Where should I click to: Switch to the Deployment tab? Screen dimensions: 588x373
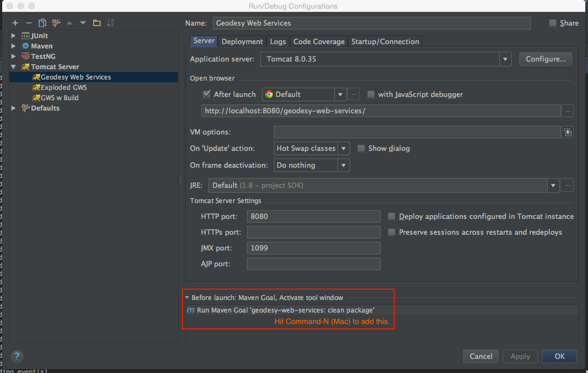pyautogui.click(x=242, y=41)
